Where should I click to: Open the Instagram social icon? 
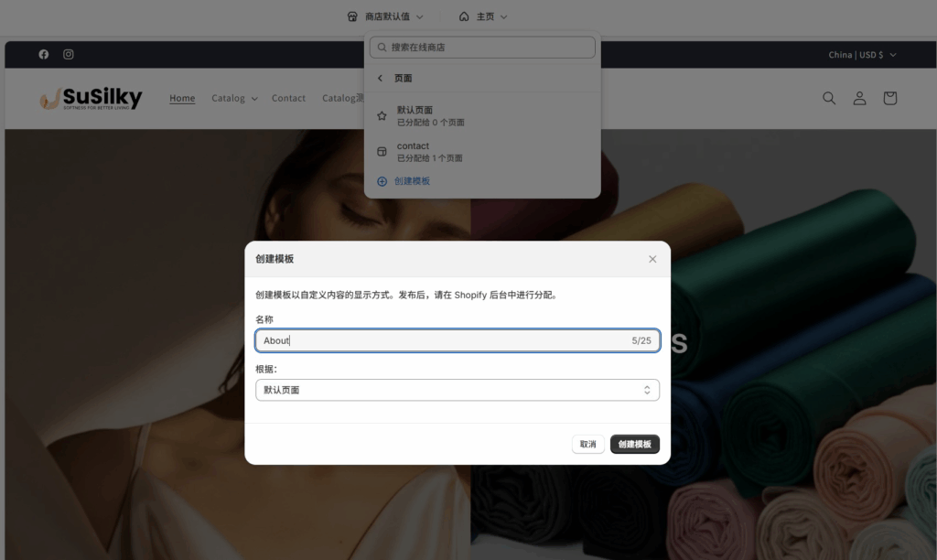click(x=69, y=55)
